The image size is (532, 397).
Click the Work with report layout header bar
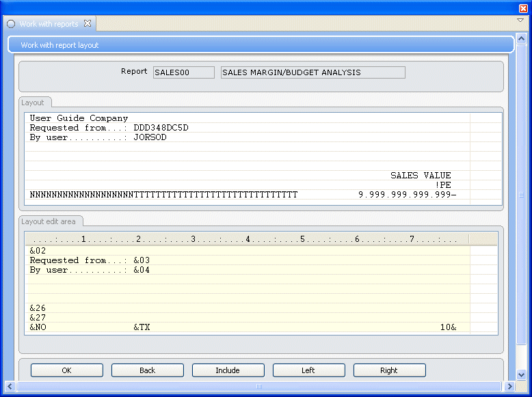[260, 45]
